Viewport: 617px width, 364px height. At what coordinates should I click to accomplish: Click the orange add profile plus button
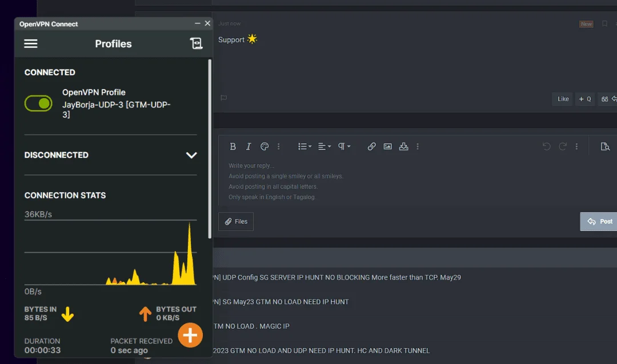click(x=190, y=335)
